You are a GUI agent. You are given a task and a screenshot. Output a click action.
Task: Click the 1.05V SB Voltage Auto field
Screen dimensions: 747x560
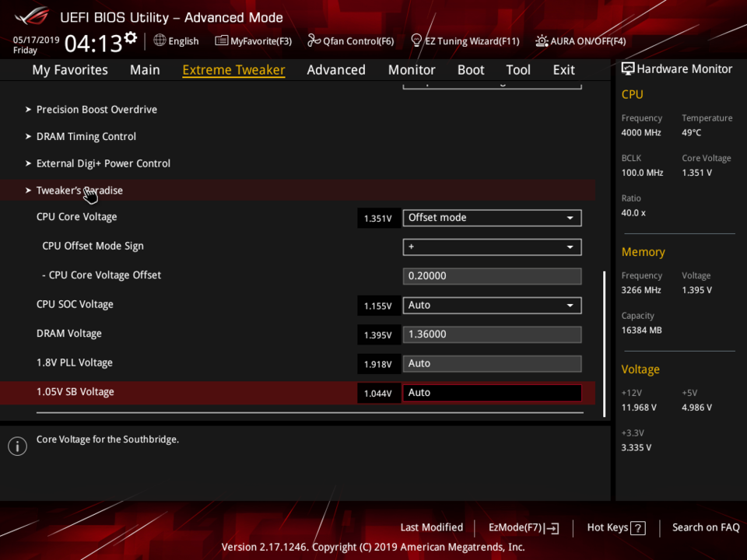pos(492,393)
